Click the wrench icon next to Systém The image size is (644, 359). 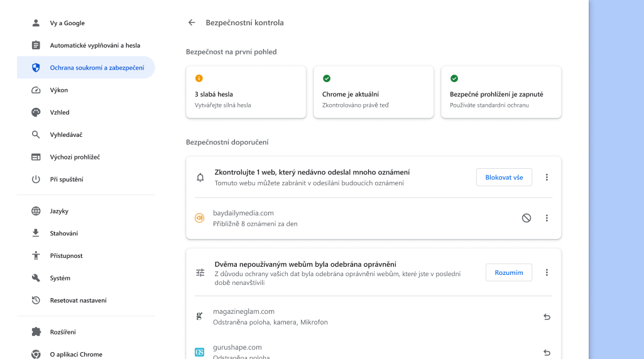(x=36, y=278)
